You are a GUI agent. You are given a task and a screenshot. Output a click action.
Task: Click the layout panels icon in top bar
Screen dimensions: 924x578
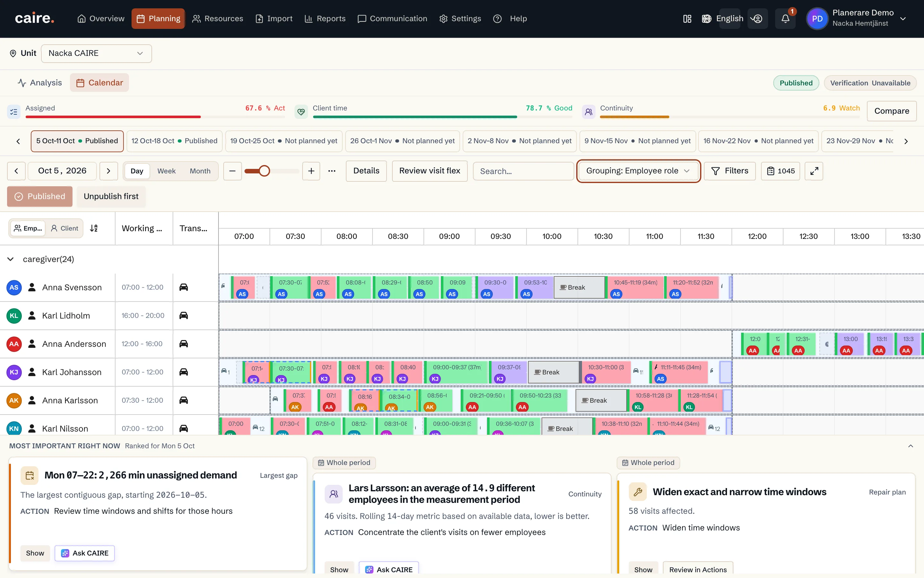687,18
